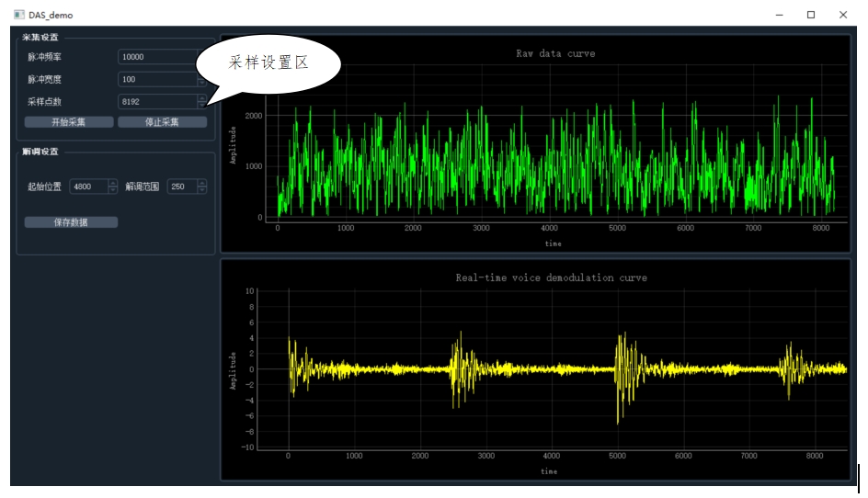Click the DAS_demo app icon in title bar
The width and height of the screenshot is (868, 498).
pos(18,15)
